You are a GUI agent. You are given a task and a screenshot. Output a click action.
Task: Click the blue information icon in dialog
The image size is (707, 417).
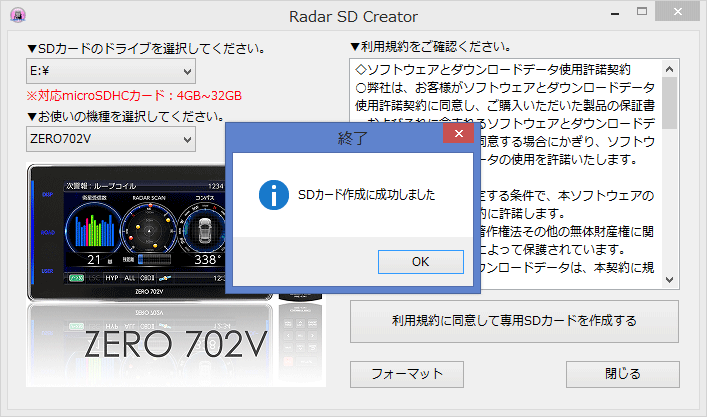tap(273, 195)
